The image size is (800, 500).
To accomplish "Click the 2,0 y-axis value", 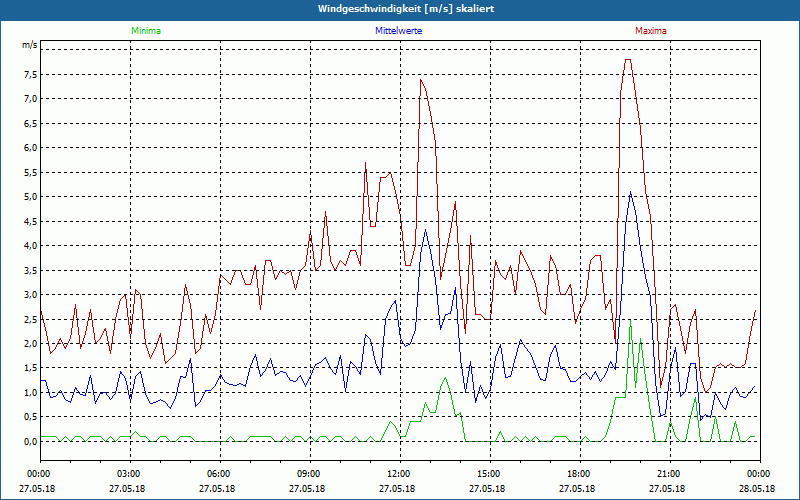I will [30, 344].
